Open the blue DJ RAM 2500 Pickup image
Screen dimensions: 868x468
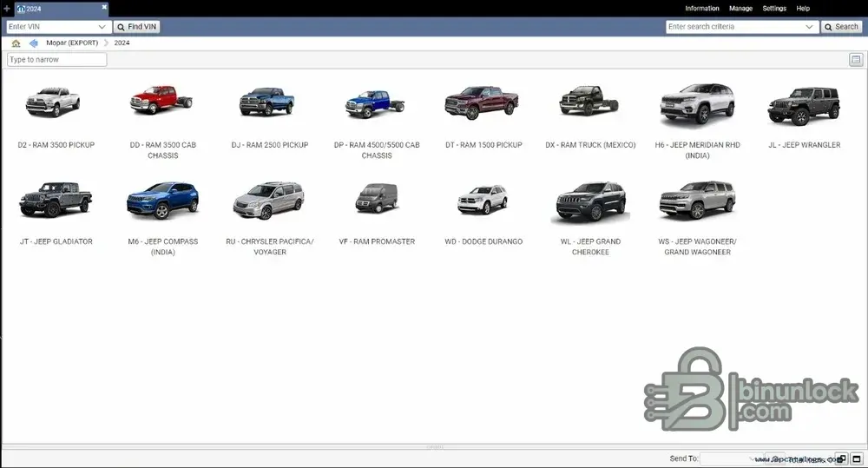[x=267, y=102]
